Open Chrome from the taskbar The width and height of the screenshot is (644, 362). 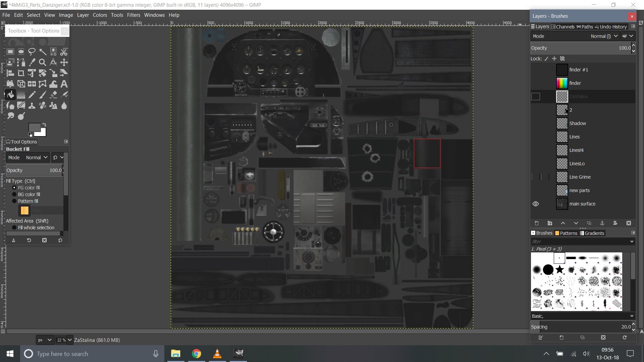coord(197,354)
